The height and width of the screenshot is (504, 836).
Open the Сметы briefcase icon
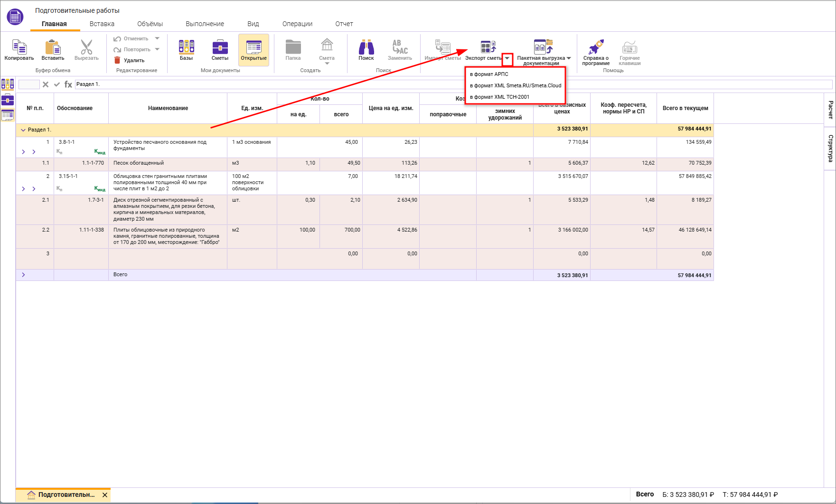pyautogui.click(x=220, y=47)
